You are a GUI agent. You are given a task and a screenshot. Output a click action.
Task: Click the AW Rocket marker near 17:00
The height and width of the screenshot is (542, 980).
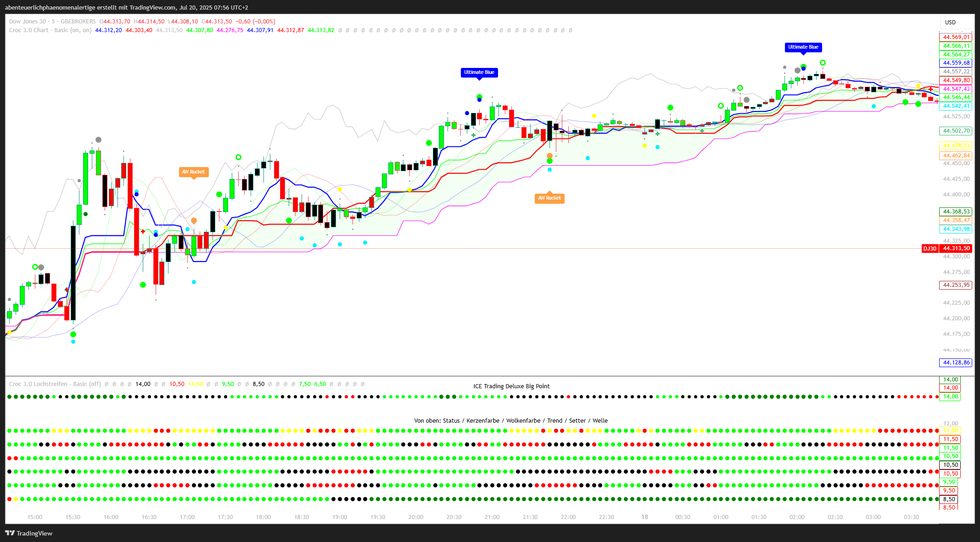(x=193, y=172)
